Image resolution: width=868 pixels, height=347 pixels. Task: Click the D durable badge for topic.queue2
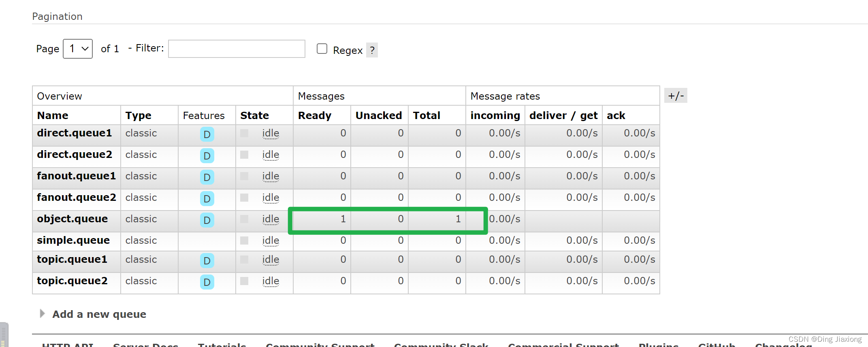[x=207, y=282]
